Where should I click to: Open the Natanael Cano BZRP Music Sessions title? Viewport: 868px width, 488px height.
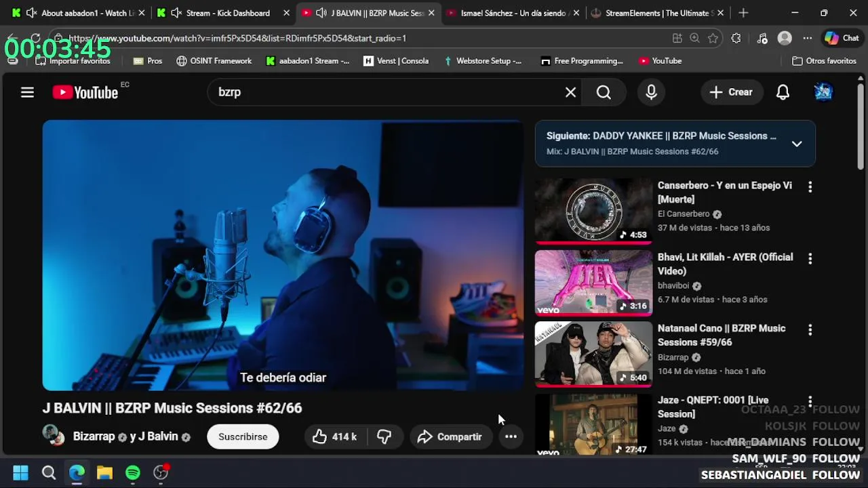pyautogui.click(x=722, y=335)
